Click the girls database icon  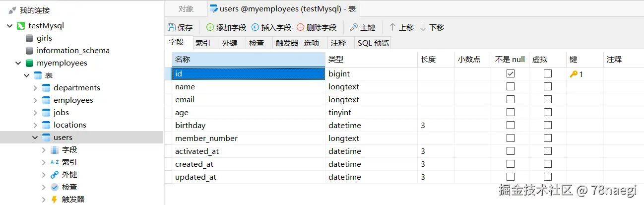[29, 38]
